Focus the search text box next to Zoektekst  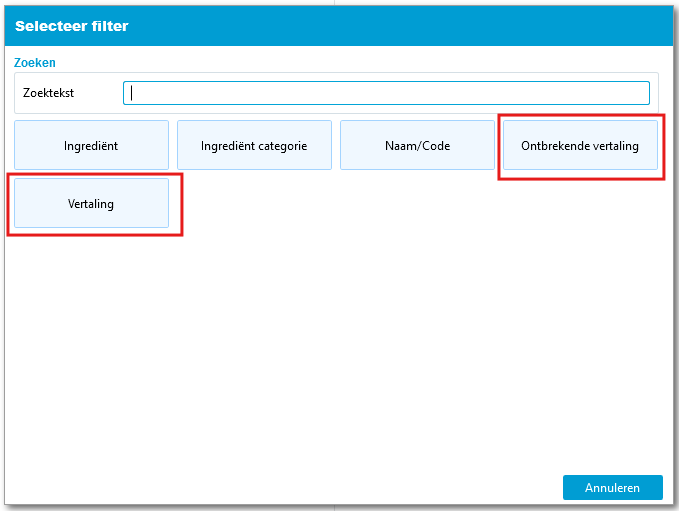click(386, 93)
